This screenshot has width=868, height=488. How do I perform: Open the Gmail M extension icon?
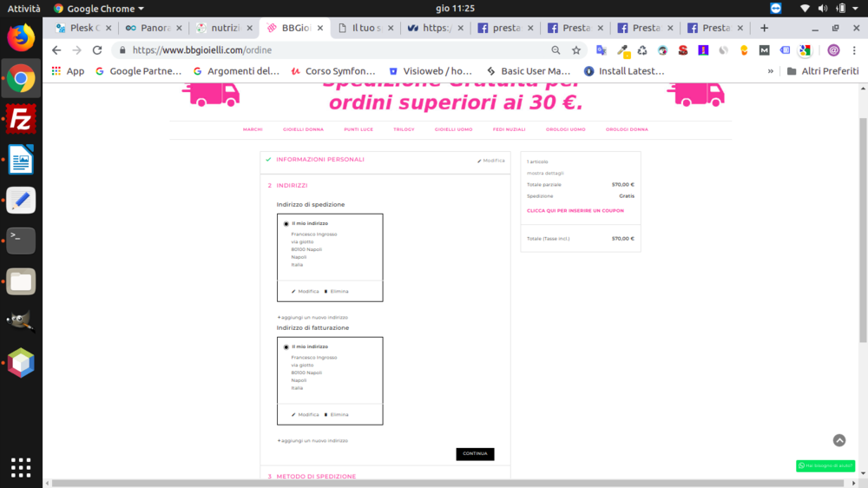coord(765,50)
